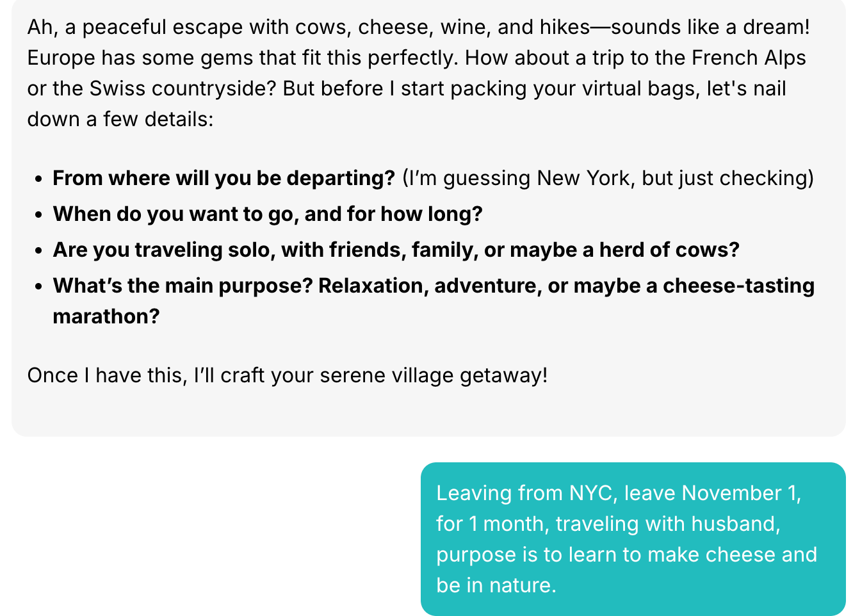Click the phrase "cheese-tasting marathon?" in the list
853x616 pixels.
click(x=738, y=286)
